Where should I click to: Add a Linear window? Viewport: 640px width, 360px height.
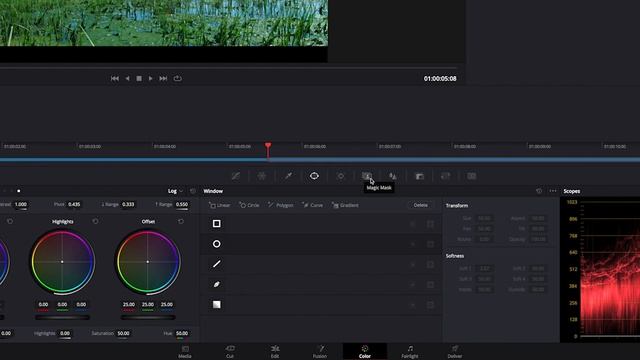pos(220,205)
